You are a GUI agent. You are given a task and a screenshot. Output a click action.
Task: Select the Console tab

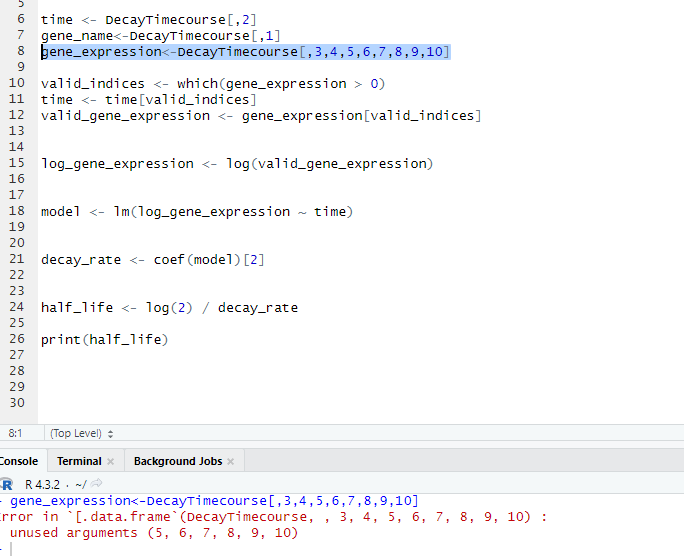pos(18,461)
